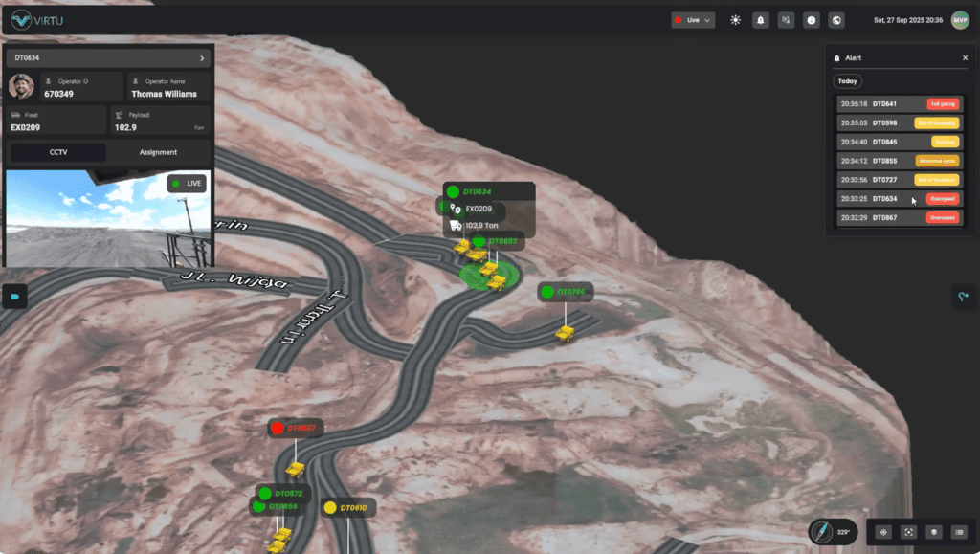
Task: Switch to the Assignment tab
Action: pos(158,152)
